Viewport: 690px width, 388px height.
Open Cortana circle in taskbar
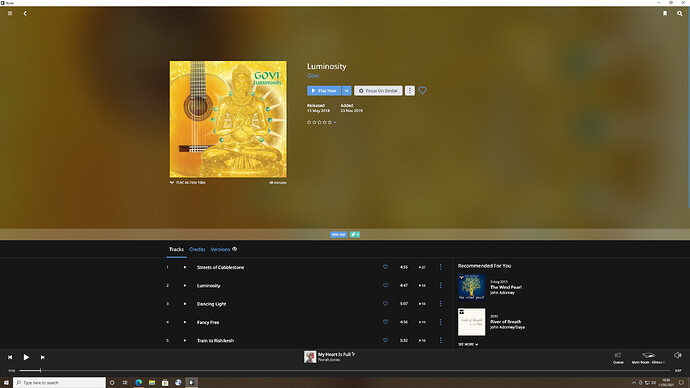pyautogui.click(x=112, y=383)
